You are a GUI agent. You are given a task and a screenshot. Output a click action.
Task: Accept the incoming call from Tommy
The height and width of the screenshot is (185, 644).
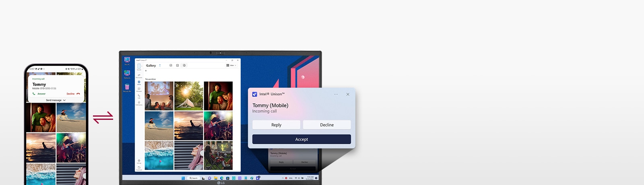point(301,139)
